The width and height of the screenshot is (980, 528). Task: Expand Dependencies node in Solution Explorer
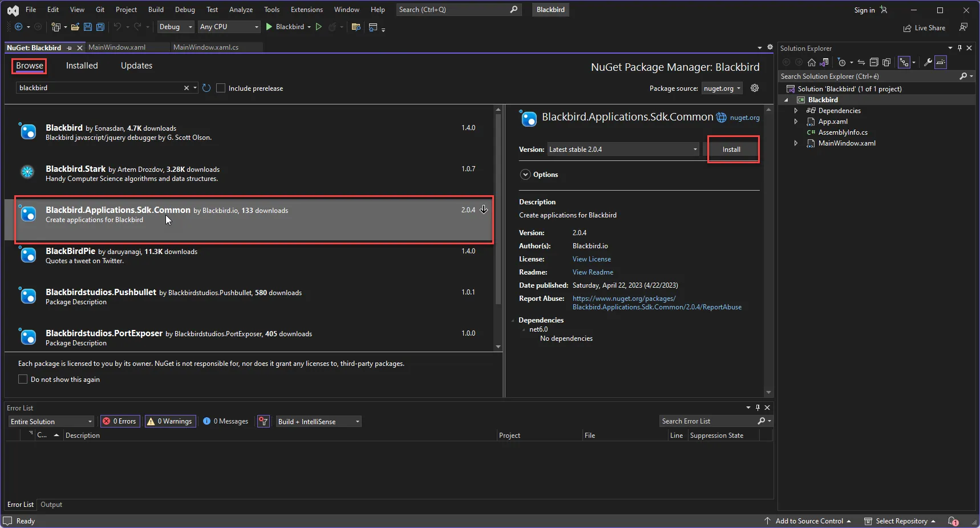click(796, 111)
